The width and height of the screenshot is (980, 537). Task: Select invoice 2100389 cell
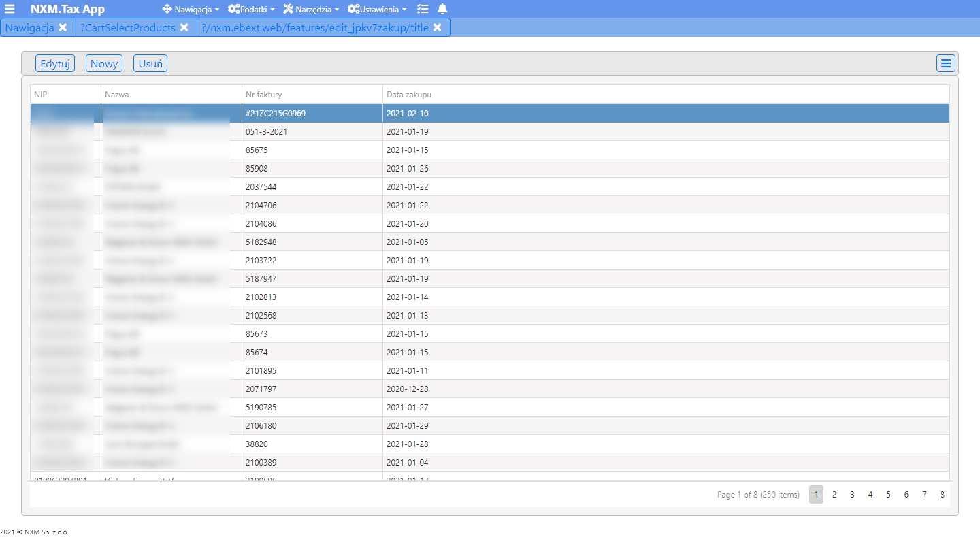[312, 463]
